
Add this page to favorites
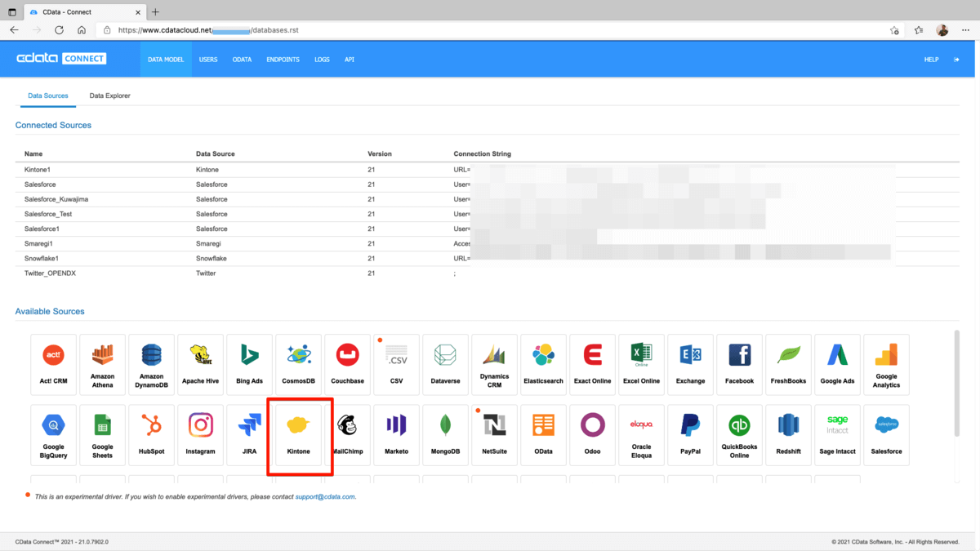894,30
